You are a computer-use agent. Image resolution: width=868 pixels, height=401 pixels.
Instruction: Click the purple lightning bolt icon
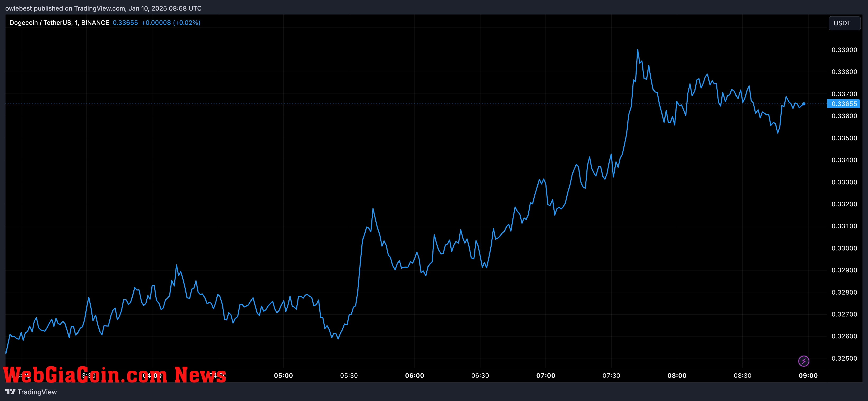[804, 361]
